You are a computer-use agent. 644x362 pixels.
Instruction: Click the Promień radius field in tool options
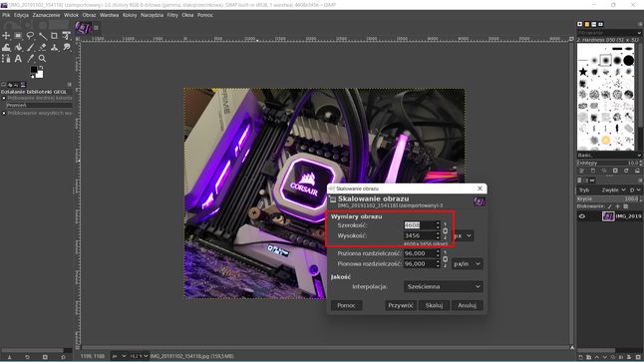(x=39, y=105)
